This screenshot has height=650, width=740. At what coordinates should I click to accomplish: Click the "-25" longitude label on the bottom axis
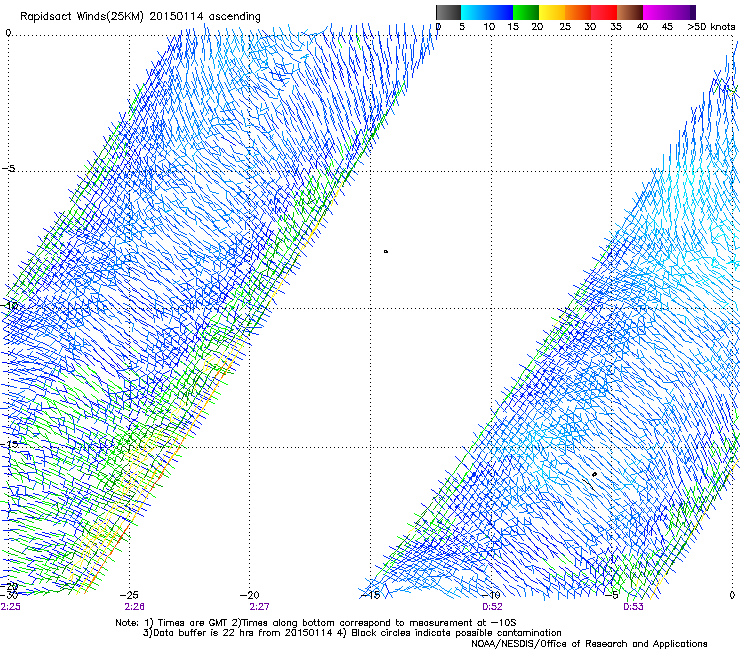click(x=129, y=595)
